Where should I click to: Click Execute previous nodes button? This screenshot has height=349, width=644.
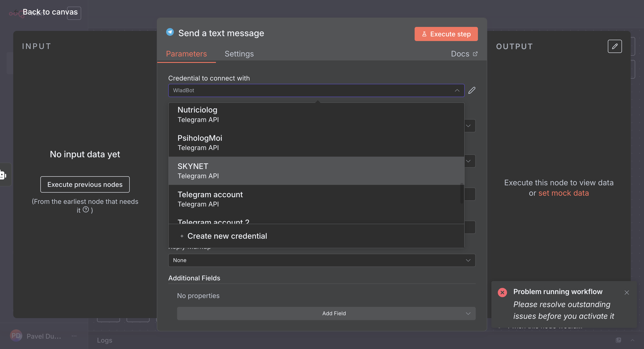pos(85,184)
